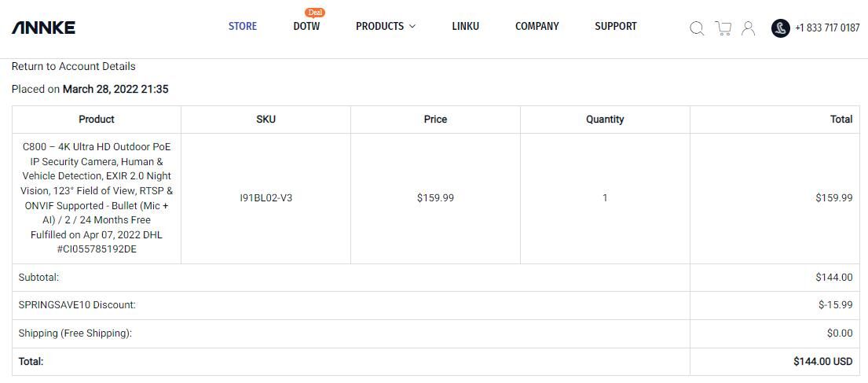Click the Product column header
Screen dimensions: 868x383
(x=97, y=120)
